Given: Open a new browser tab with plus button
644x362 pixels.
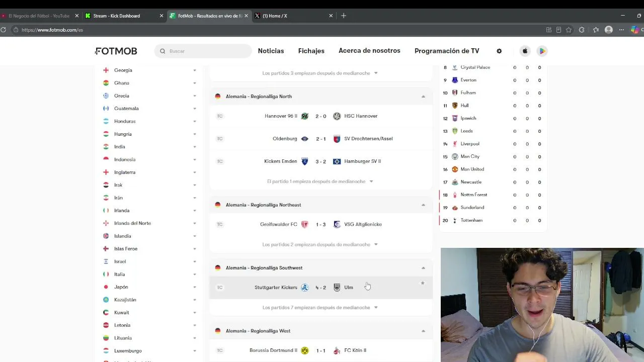Looking at the screenshot, I should coord(344,16).
